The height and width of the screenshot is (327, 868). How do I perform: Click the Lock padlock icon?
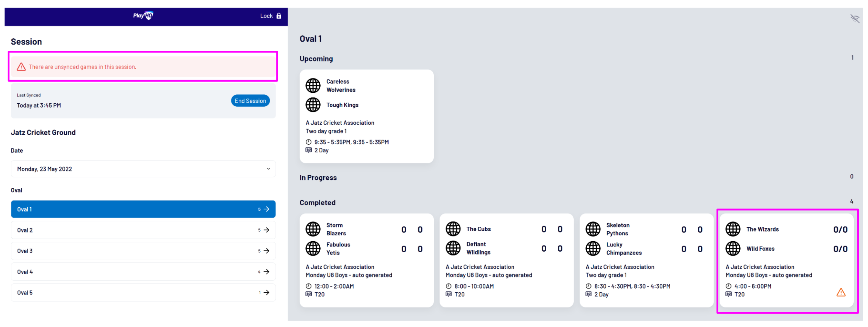click(279, 16)
